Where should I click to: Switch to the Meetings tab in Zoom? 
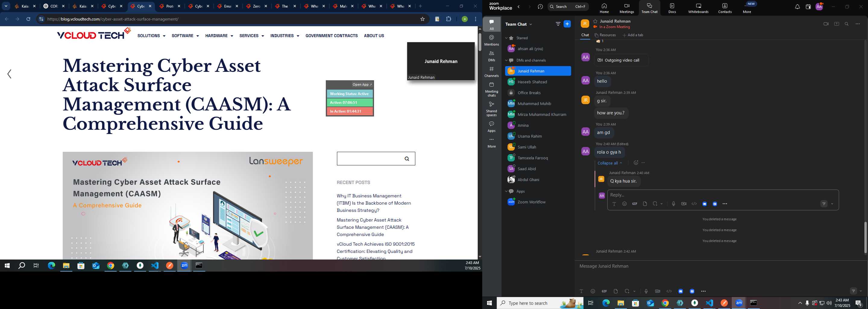pos(627,8)
